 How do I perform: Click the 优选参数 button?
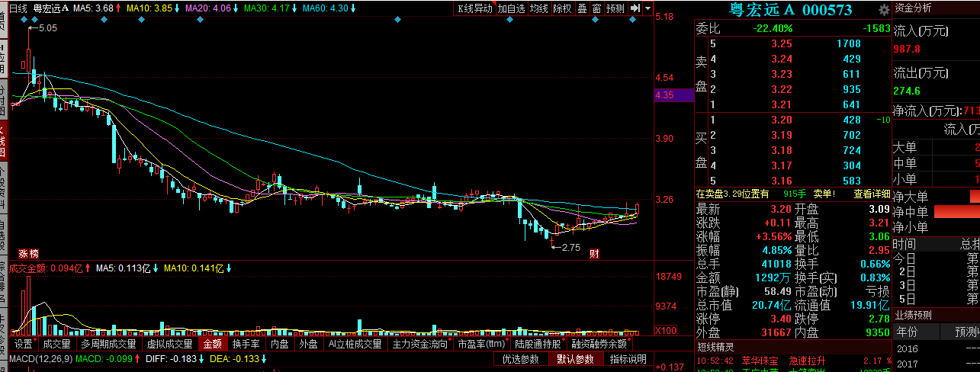coord(520,359)
